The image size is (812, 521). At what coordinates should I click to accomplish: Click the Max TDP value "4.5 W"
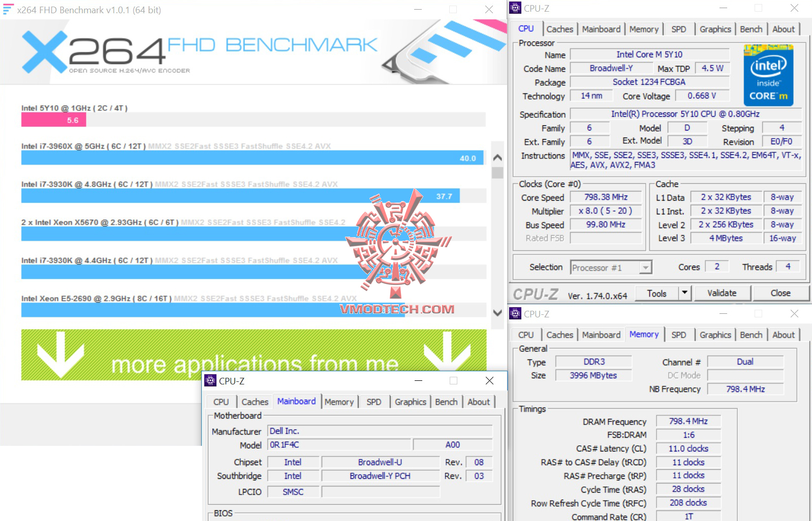tap(712, 68)
